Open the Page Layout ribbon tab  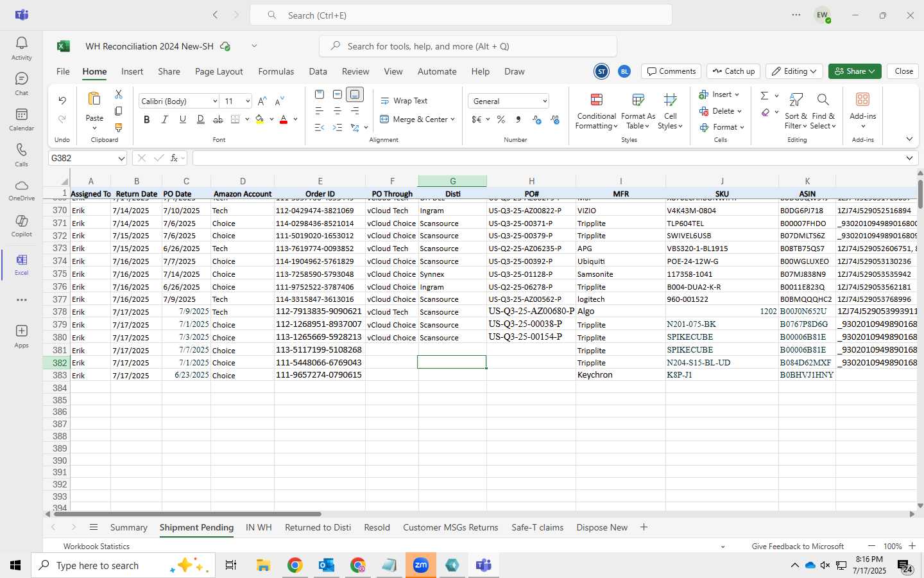(219, 71)
